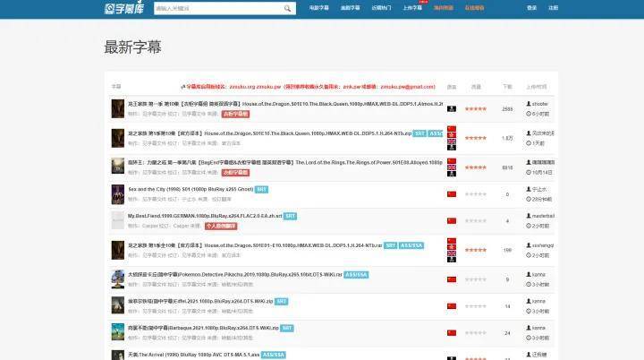Open the My.Best.Fiend.1999 subtitle link
The height and width of the screenshot is (360, 644).
click(x=205, y=216)
